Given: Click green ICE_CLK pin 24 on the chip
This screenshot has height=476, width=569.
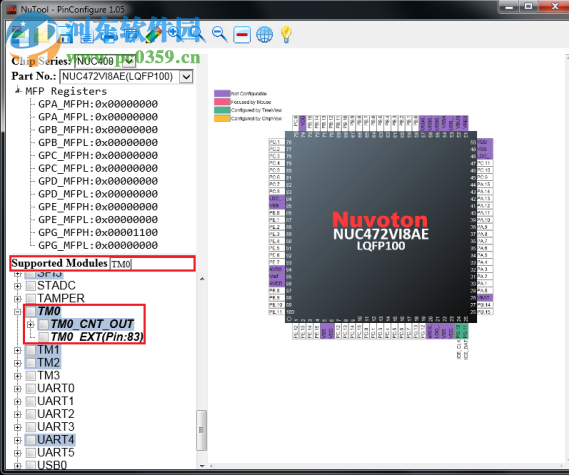Looking at the screenshot, I should (x=458, y=331).
